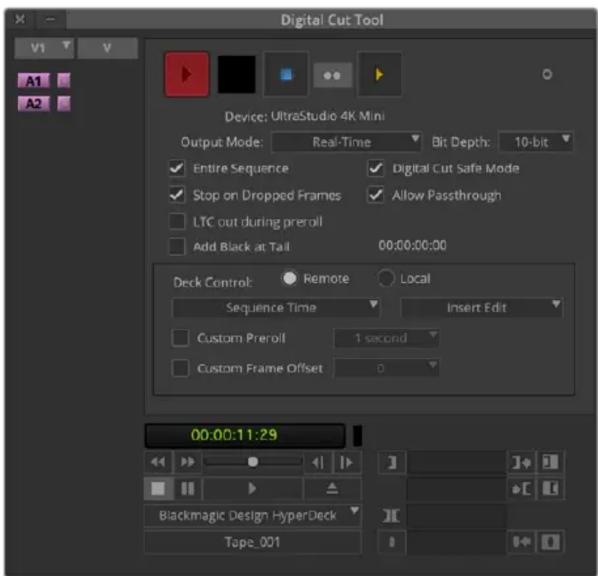The image size is (598, 576).
Task: Clear OUT mark icon
Action: click(x=550, y=489)
